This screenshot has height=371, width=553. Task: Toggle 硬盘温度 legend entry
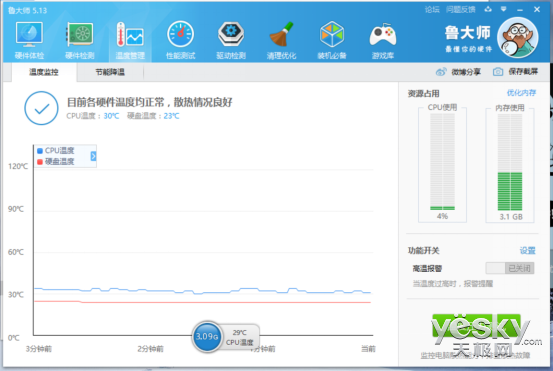coord(56,162)
